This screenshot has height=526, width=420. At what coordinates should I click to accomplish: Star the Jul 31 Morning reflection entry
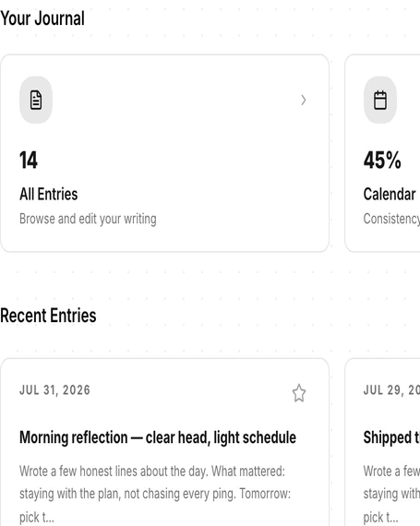click(x=299, y=393)
